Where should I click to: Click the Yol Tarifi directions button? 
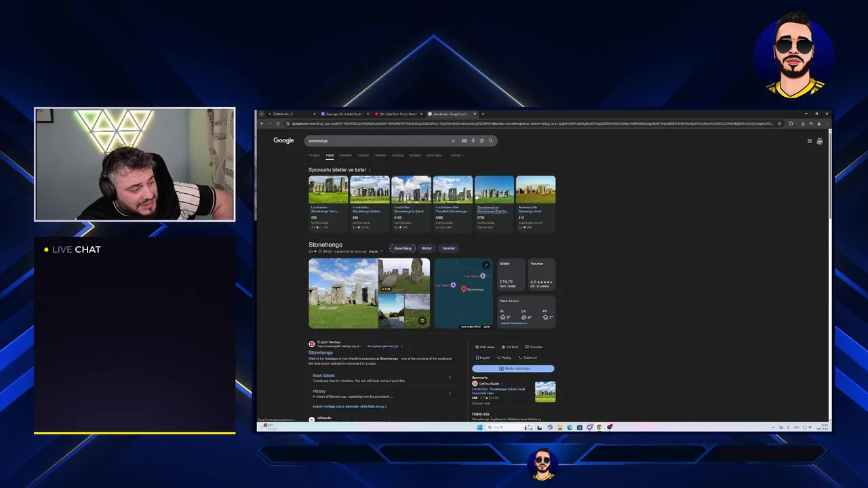point(510,347)
